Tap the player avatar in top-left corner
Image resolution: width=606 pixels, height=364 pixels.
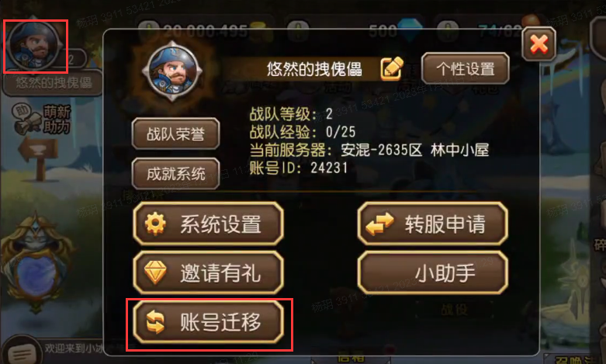tap(34, 45)
